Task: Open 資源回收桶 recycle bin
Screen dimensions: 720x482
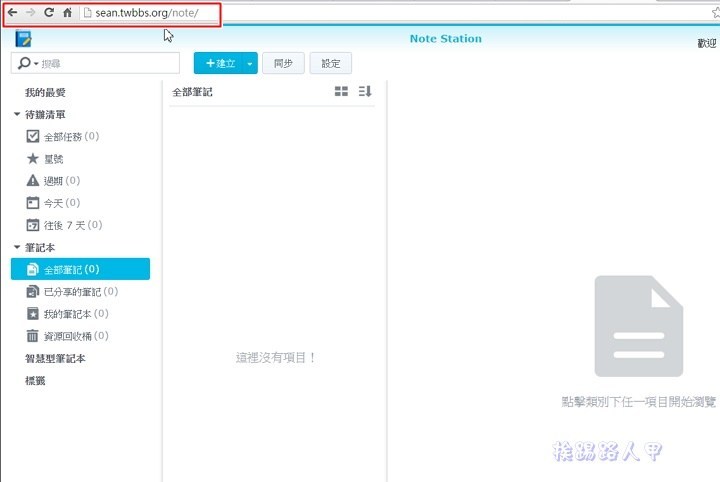Action: click(67, 336)
